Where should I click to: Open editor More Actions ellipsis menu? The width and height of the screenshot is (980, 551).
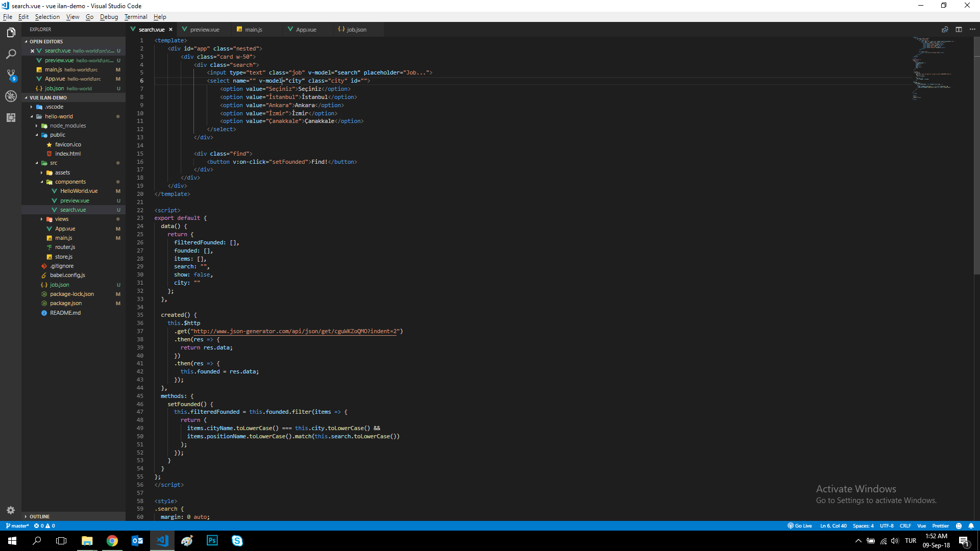tap(972, 30)
